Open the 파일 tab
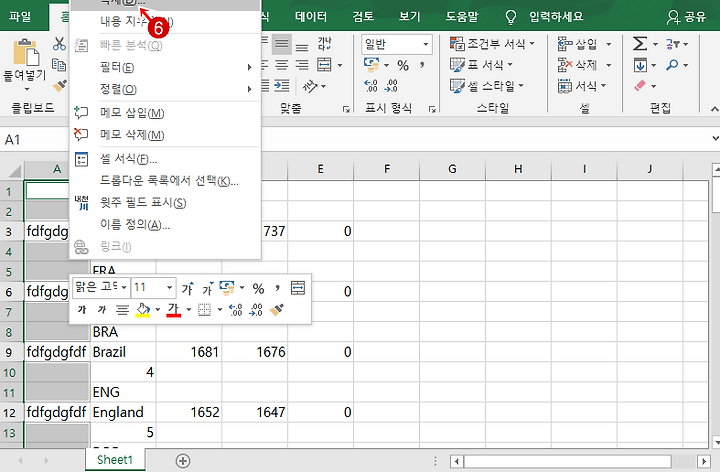This screenshot has height=472, width=720. pos(20,17)
